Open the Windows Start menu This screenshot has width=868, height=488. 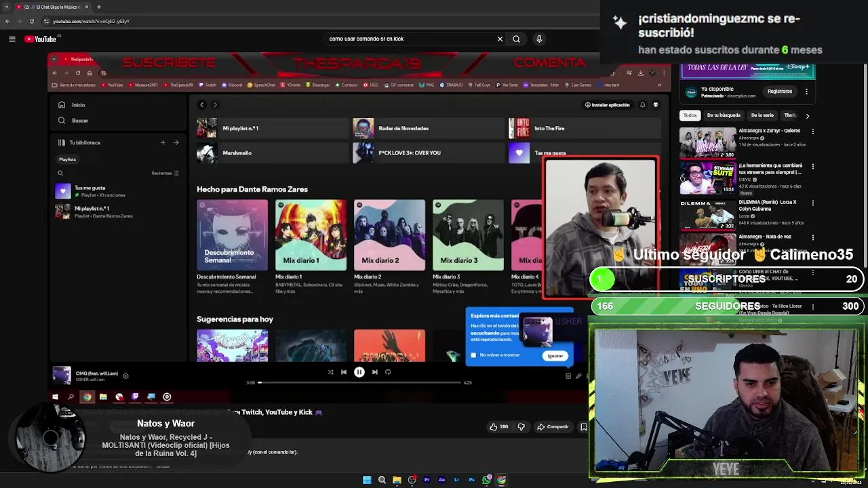tap(367, 480)
